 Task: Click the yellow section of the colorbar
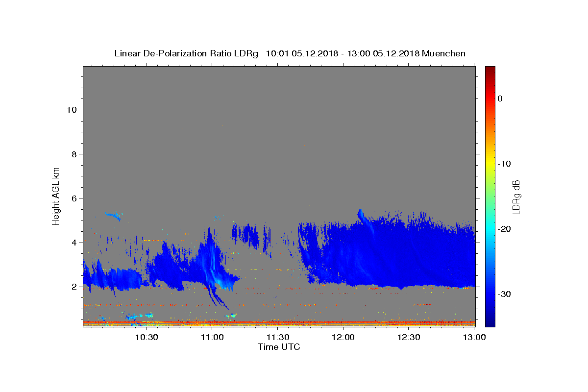point(490,164)
